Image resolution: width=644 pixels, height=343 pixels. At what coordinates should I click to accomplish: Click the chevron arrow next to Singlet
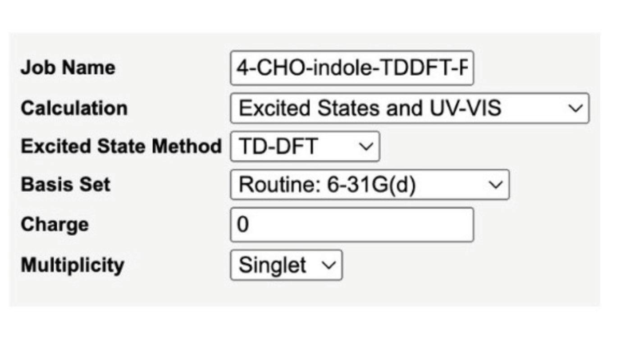coord(329,265)
